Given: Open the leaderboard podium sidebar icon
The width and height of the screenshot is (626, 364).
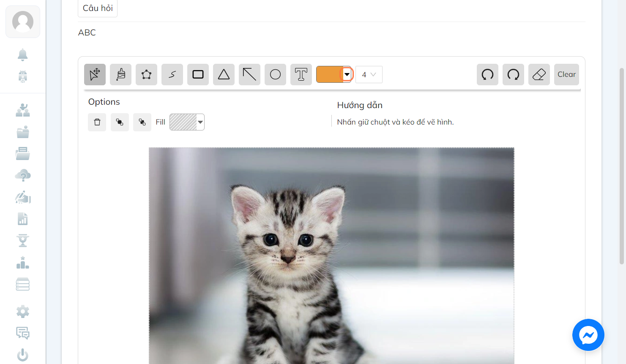Looking at the screenshot, I should pos(23,263).
